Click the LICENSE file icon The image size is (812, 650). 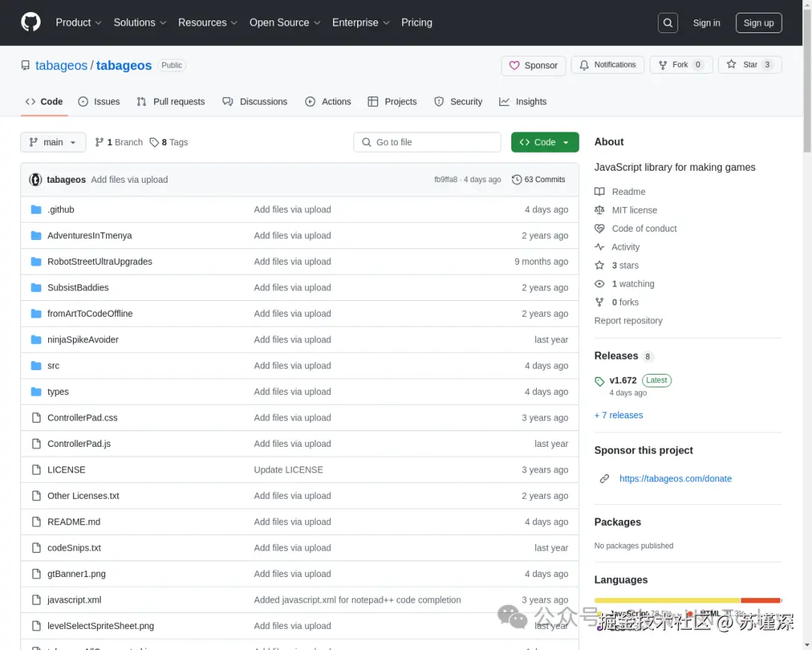pyautogui.click(x=36, y=469)
